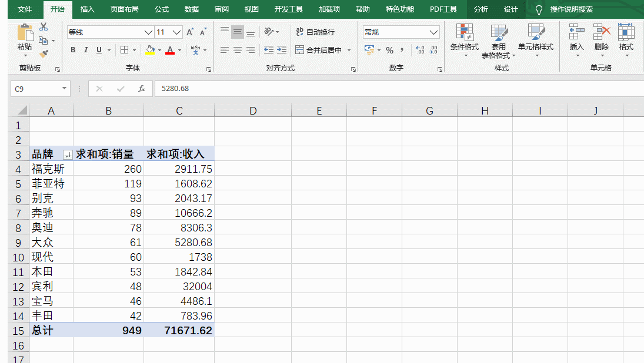The height and width of the screenshot is (363, 644).
Task: Expand merge and center options arrow
Action: click(x=349, y=50)
